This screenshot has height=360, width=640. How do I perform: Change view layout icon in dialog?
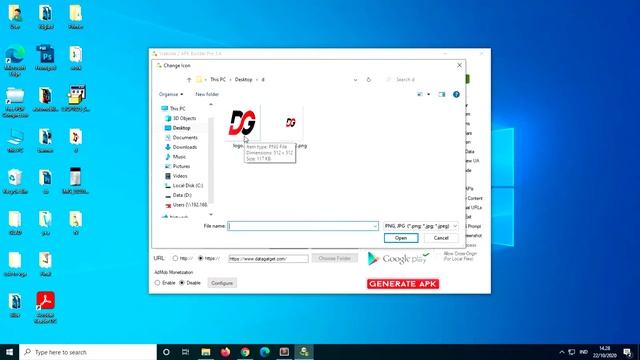[420, 94]
